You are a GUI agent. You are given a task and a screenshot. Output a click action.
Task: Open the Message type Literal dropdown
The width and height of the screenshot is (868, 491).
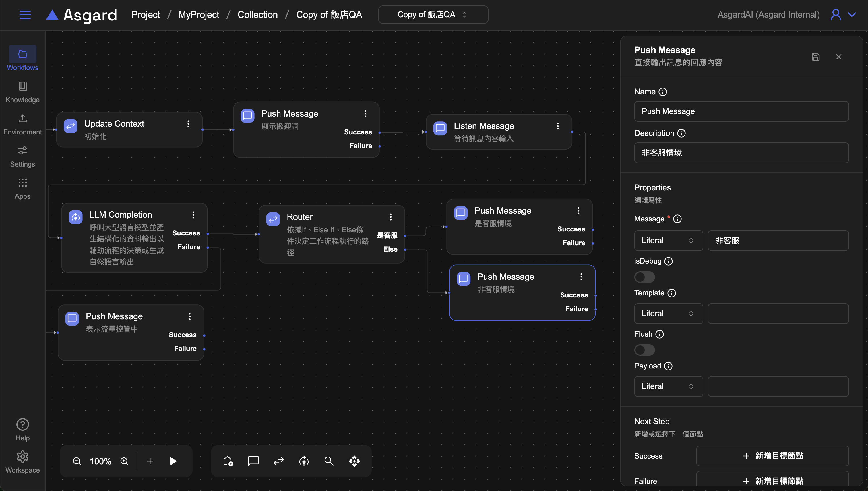click(x=668, y=240)
